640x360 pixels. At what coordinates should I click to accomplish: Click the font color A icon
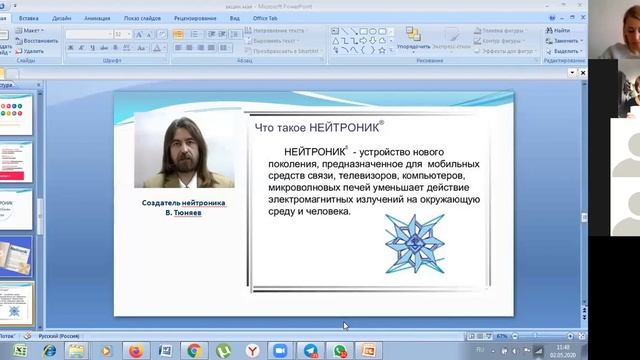point(157,48)
